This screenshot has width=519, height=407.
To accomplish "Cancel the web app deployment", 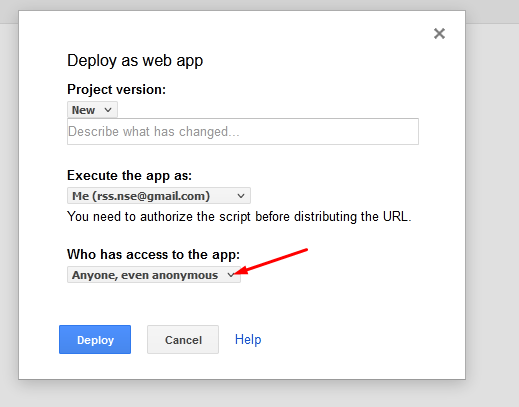I will (x=183, y=339).
